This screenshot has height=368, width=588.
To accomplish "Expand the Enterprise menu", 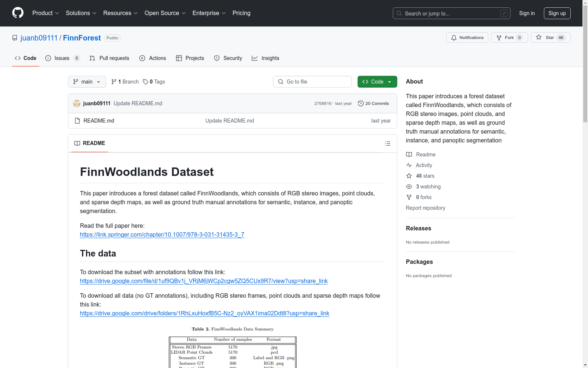I will click(209, 13).
